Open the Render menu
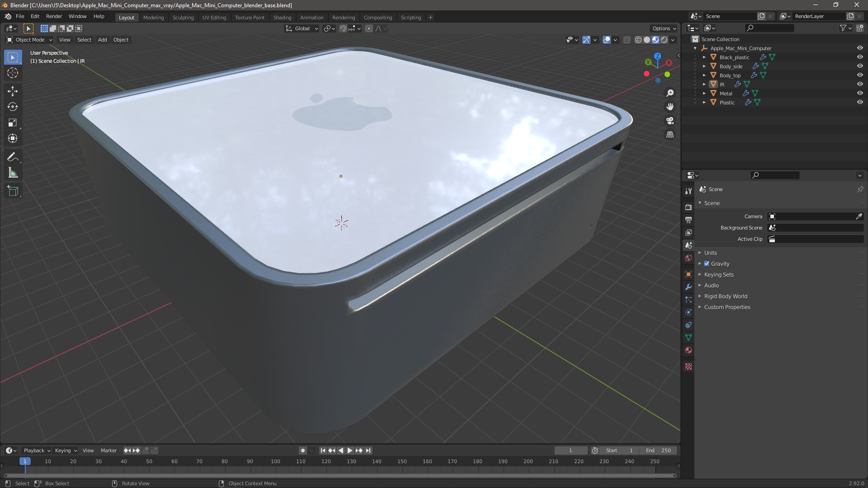 (54, 16)
